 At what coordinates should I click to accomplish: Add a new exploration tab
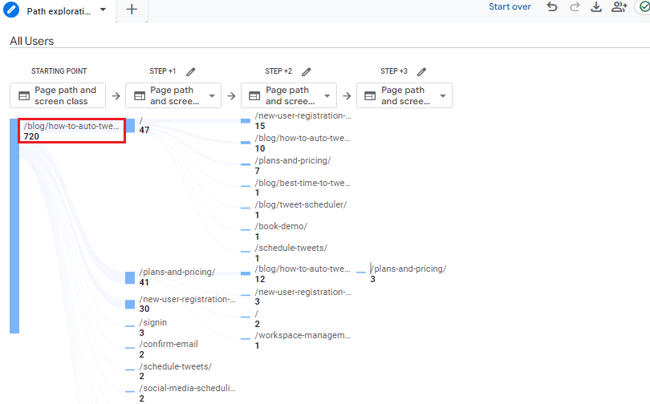pyautogui.click(x=131, y=10)
